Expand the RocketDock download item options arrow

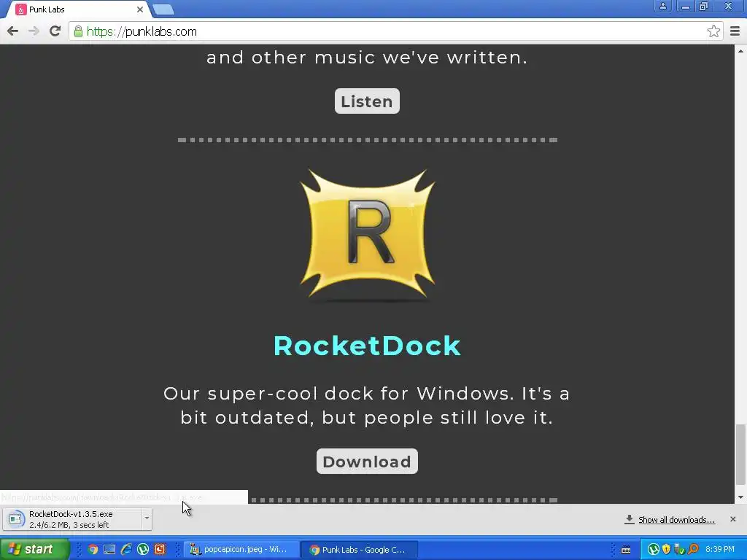tap(147, 518)
